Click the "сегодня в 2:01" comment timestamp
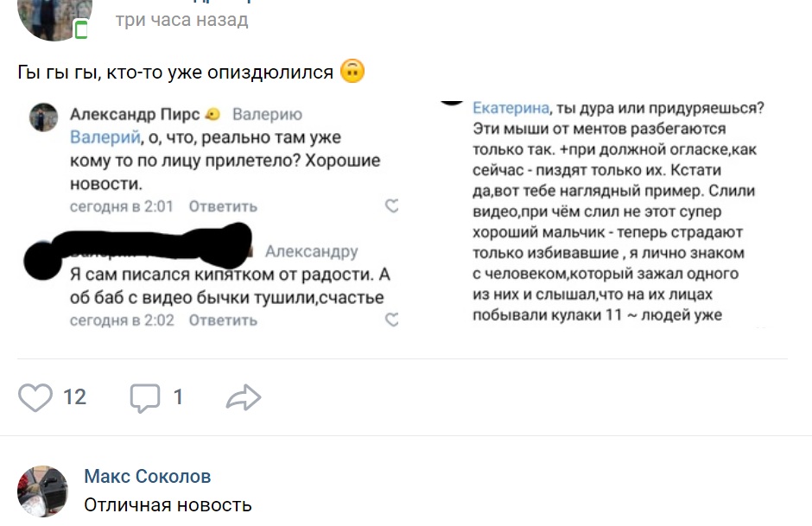 pos(122,206)
